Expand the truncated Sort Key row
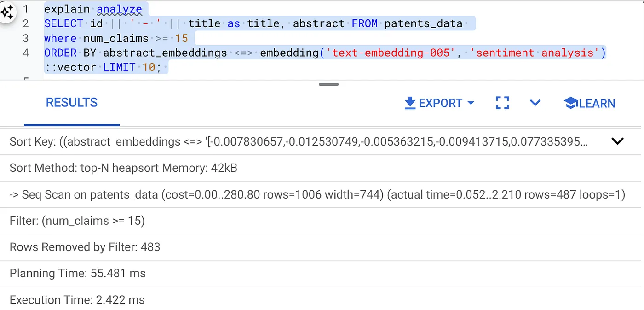This screenshot has width=644, height=310. 617,141
